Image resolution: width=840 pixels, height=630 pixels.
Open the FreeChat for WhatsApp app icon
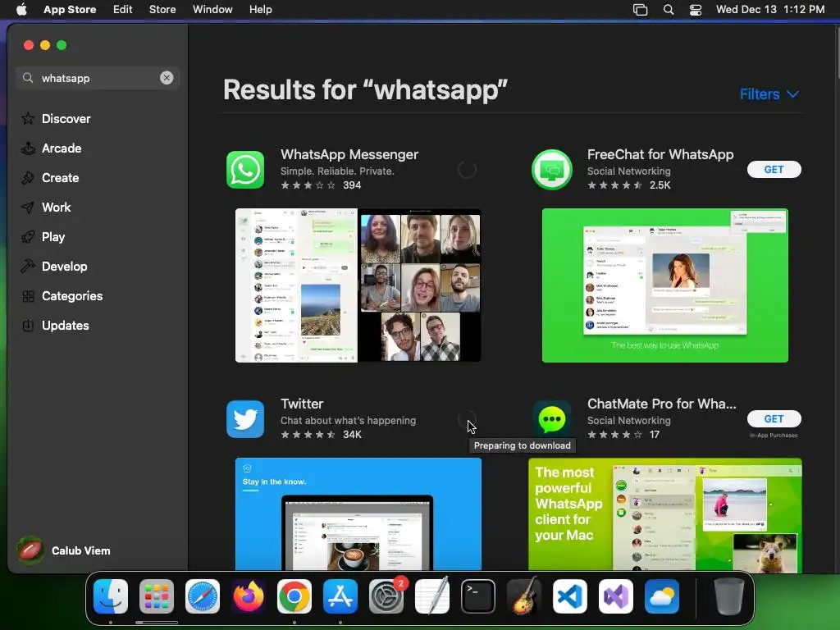pos(552,170)
